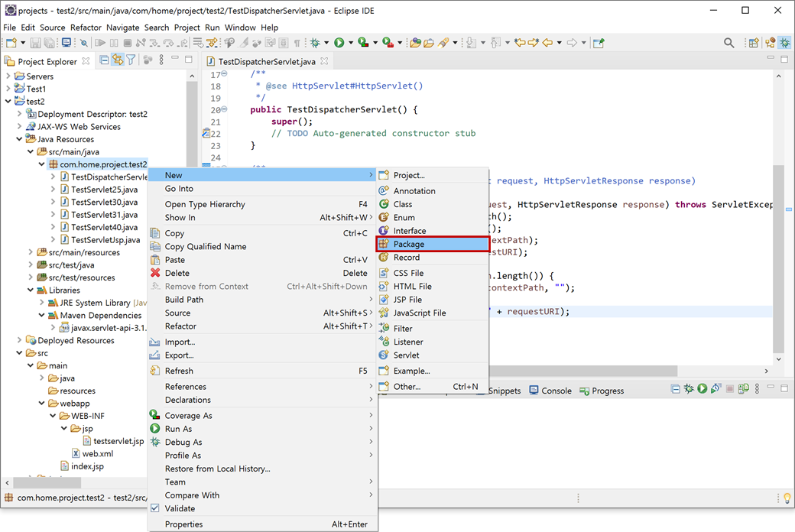Click the New wizard toolbar icon

click(x=11, y=43)
